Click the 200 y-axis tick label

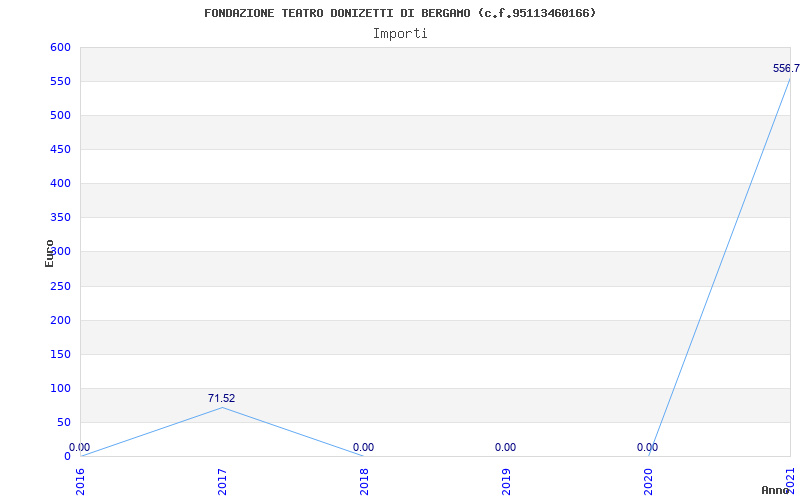(60, 320)
